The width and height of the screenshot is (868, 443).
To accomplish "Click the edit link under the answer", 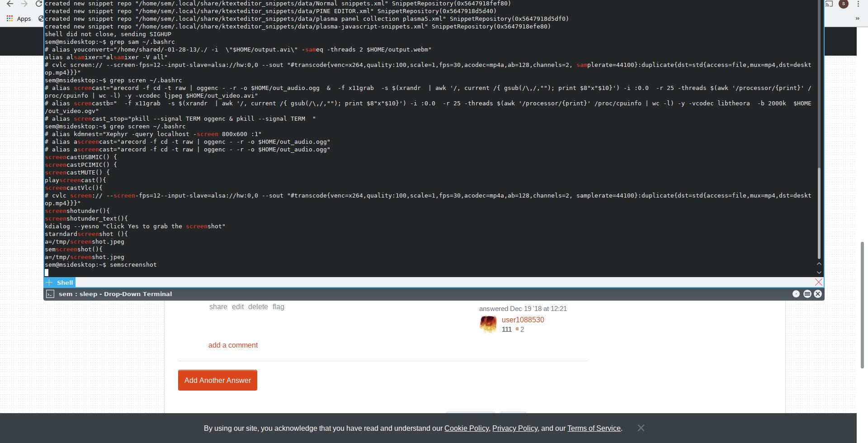I will 238,307.
